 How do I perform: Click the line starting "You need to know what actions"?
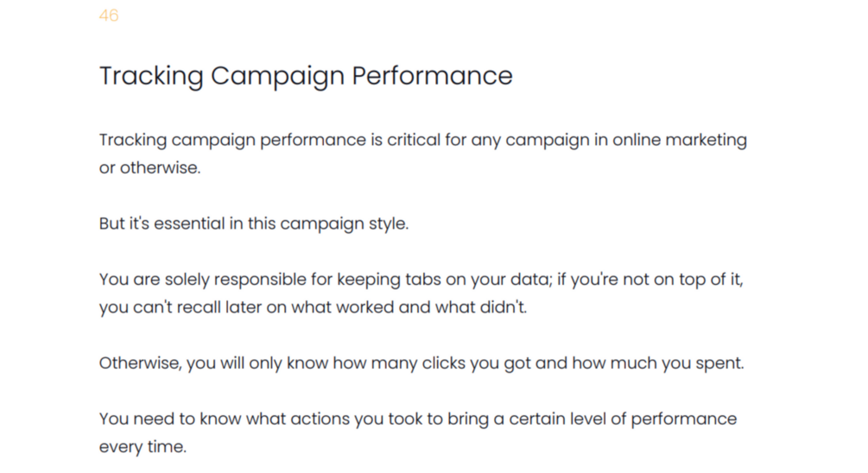pos(418,419)
